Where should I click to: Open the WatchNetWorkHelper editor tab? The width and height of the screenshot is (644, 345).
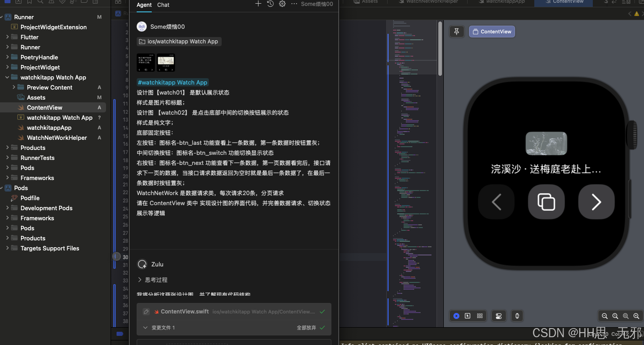(428, 2)
